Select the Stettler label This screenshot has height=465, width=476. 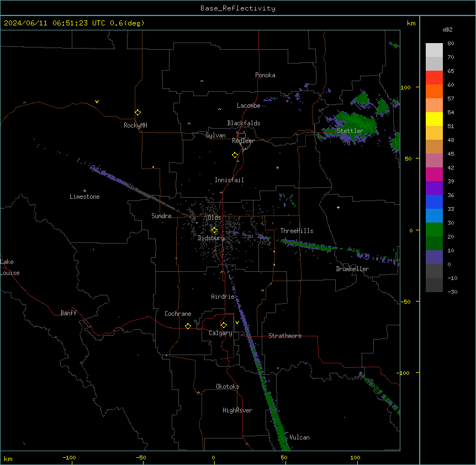pyautogui.click(x=350, y=131)
